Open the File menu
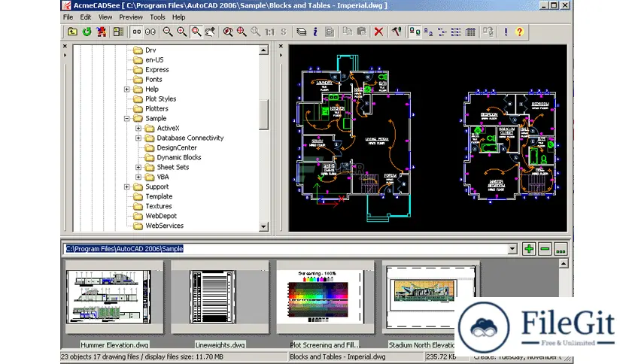Screen dimensions: 629x364 (x=68, y=17)
